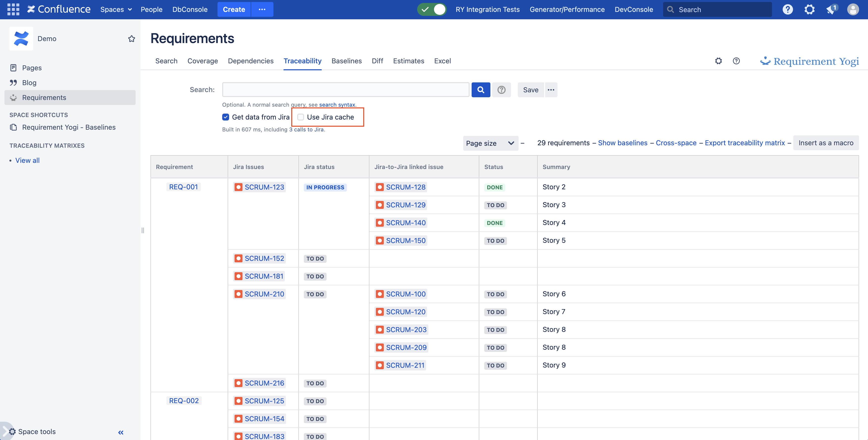868x440 pixels.
Task: Click the Requirement Yogi logo
Action: point(809,61)
